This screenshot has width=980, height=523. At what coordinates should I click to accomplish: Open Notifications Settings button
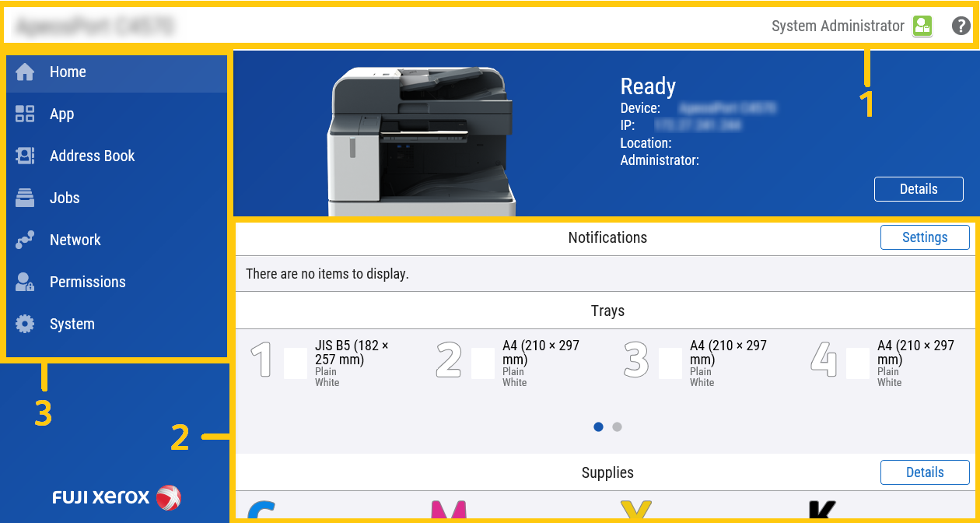[925, 237]
